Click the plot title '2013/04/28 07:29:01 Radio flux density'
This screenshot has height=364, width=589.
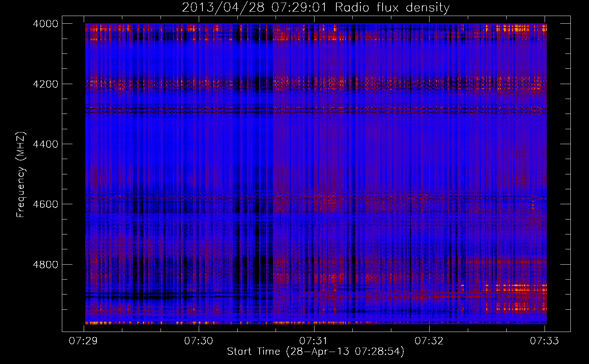(x=316, y=7)
